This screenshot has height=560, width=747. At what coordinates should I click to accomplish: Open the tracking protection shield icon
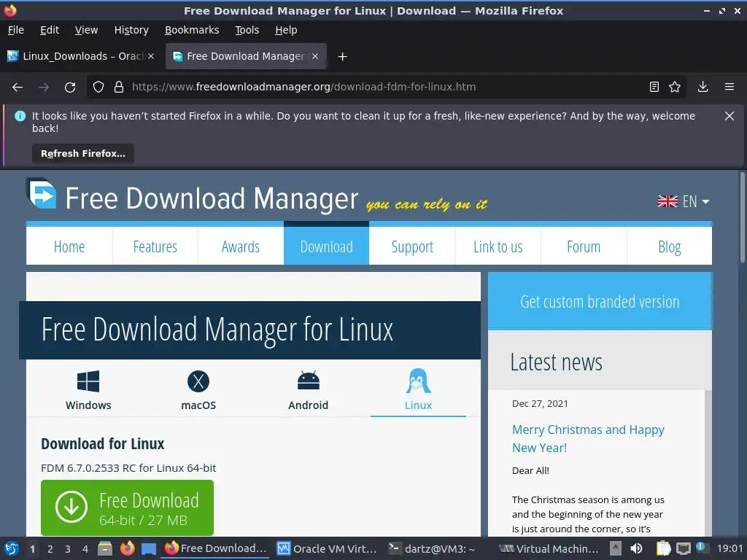98,87
